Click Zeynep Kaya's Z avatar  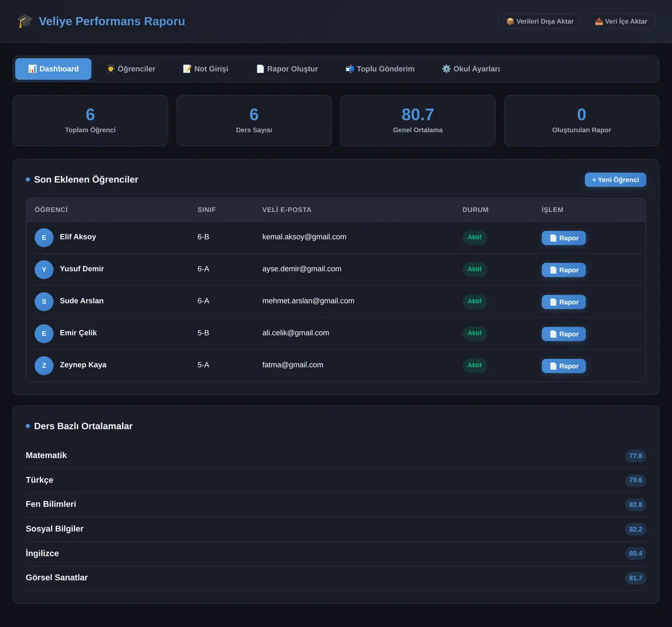click(x=44, y=366)
